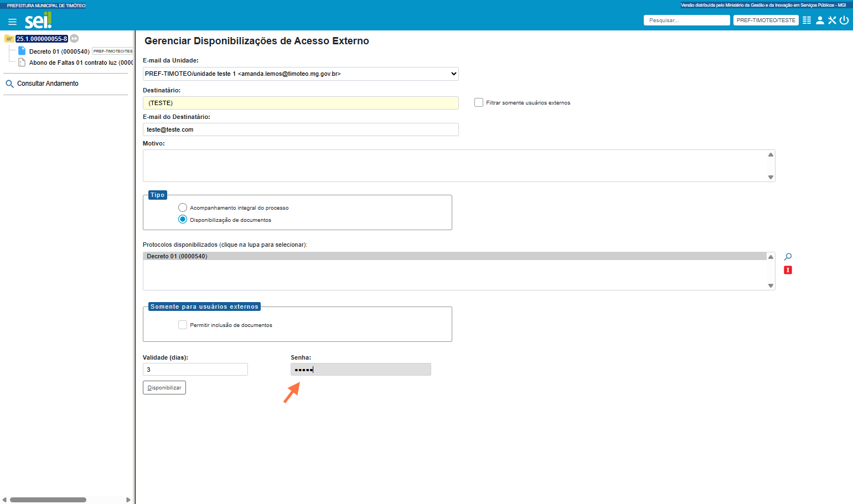
Task: Click protocols list scroll up arrow
Action: point(771,257)
